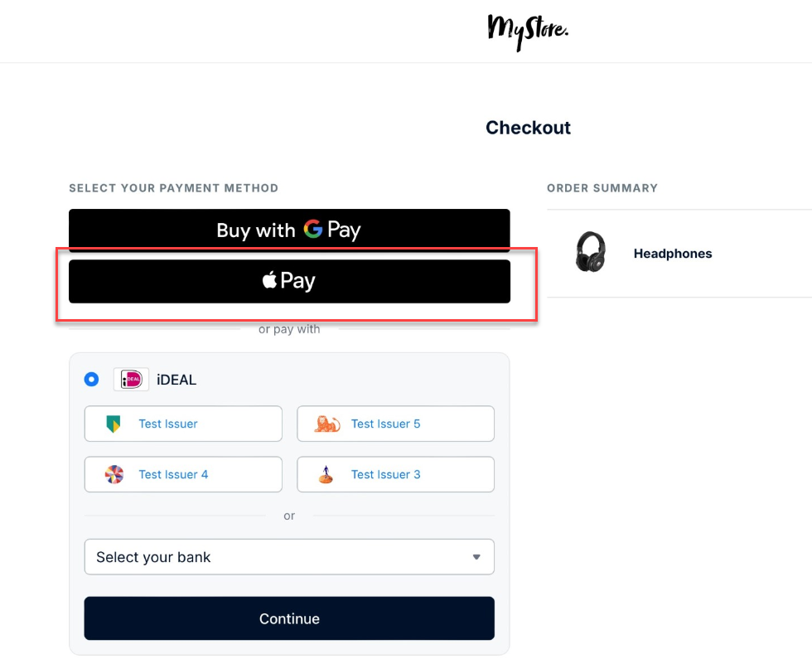Viewport: 812px width, 659px height.
Task: Pay using Buy with Google Pay
Action: tap(289, 230)
